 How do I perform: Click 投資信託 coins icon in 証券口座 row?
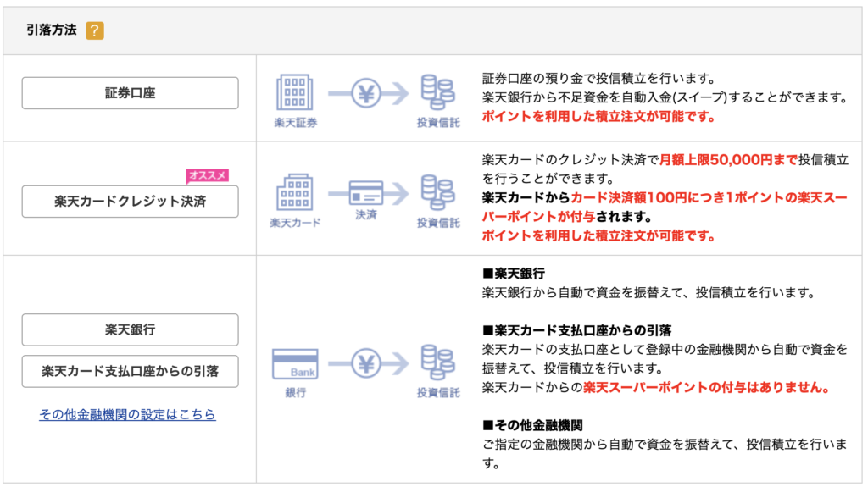click(438, 92)
